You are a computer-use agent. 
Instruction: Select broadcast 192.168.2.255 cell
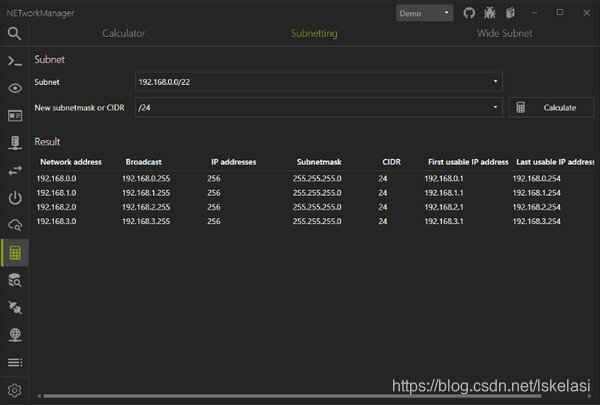pyautogui.click(x=146, y=207)
